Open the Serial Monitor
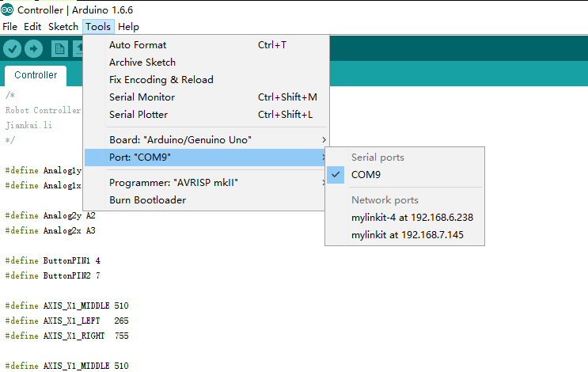 point(206,97)
